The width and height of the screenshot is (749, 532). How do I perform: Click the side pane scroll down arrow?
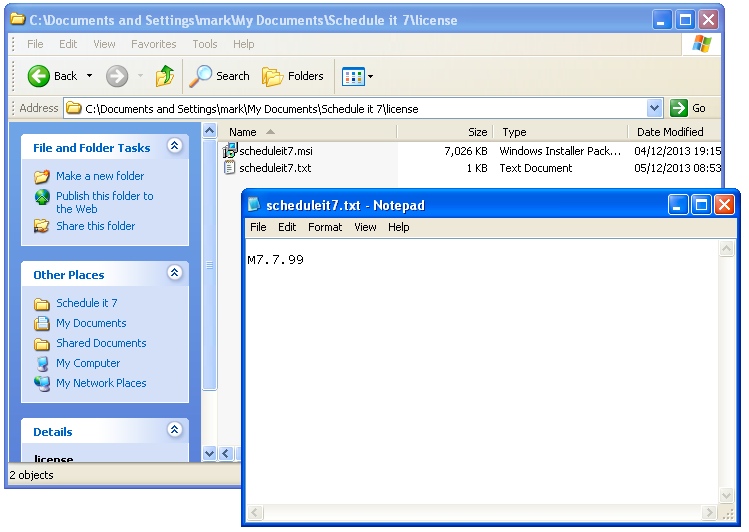[209, 453]
